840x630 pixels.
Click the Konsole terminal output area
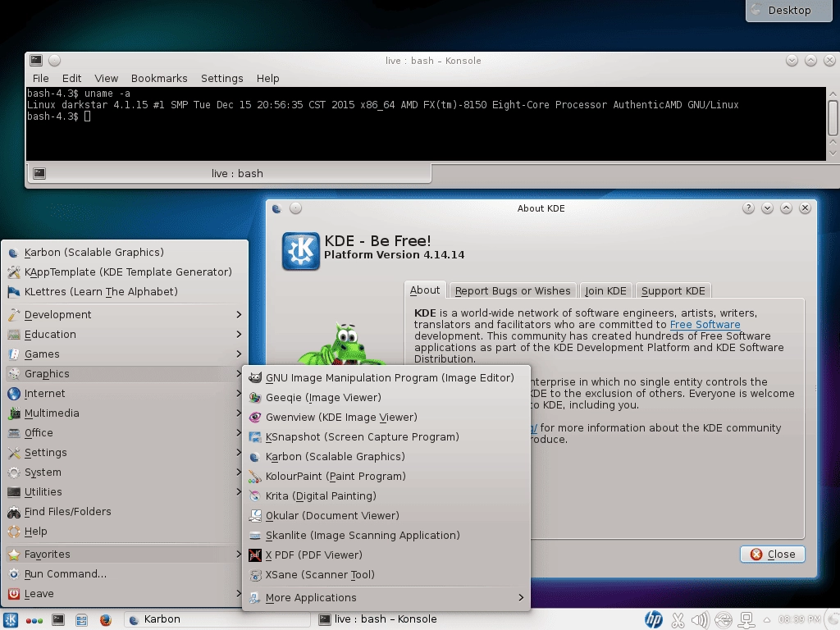click(426, 124)
